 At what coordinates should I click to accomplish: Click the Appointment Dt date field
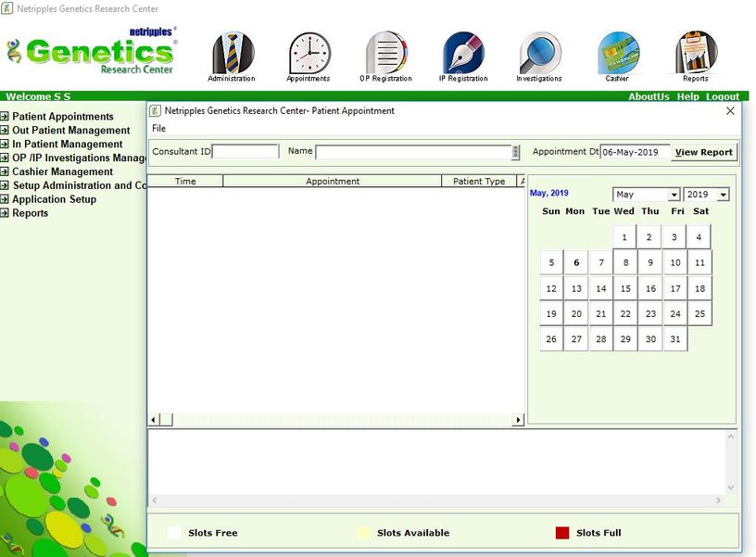pos(636,152)
